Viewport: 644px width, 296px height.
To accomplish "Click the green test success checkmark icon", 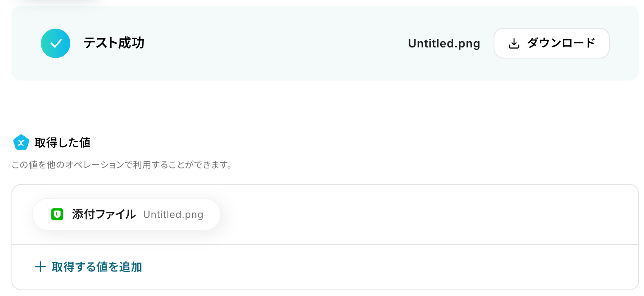I will (x=56, y=43).
